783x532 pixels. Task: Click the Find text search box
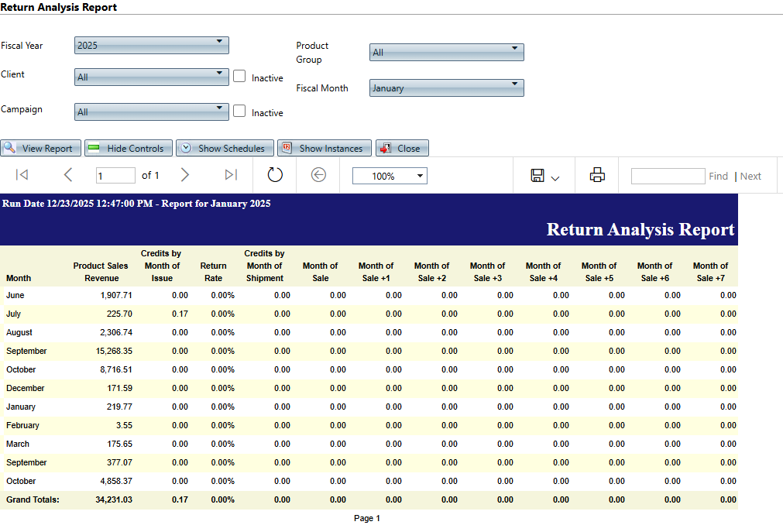(x=668, y=176)
